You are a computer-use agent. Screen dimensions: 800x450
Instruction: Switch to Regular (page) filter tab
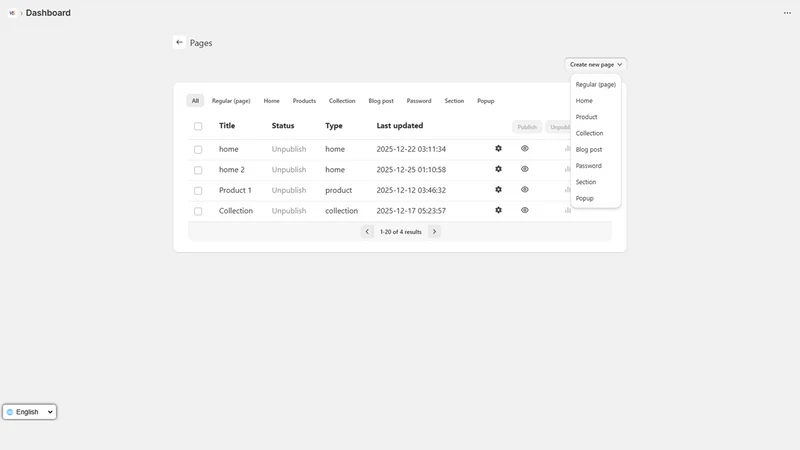coord(231,101)
